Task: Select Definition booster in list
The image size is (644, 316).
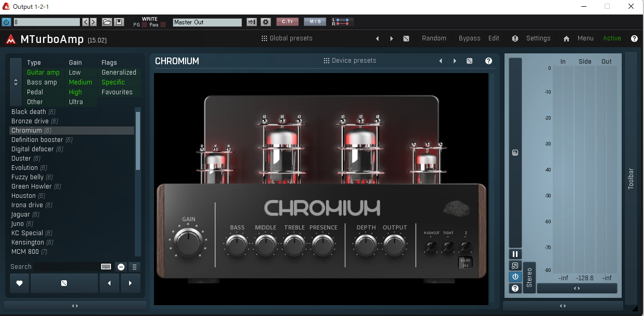Action: [72, 140]
